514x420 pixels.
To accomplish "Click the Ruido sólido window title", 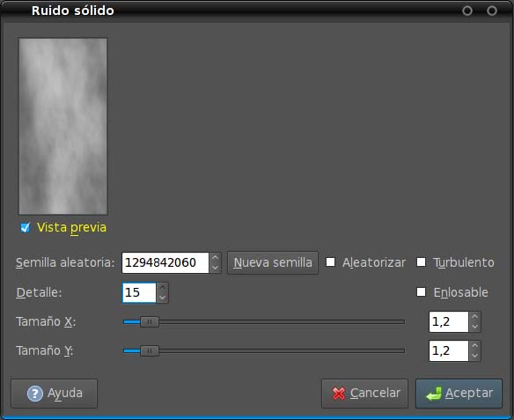I will pyautogui.click(x=73, y=11).
